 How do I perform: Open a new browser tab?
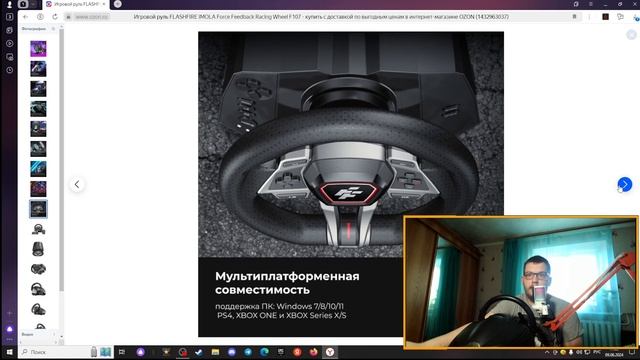(x=118, y=4)
